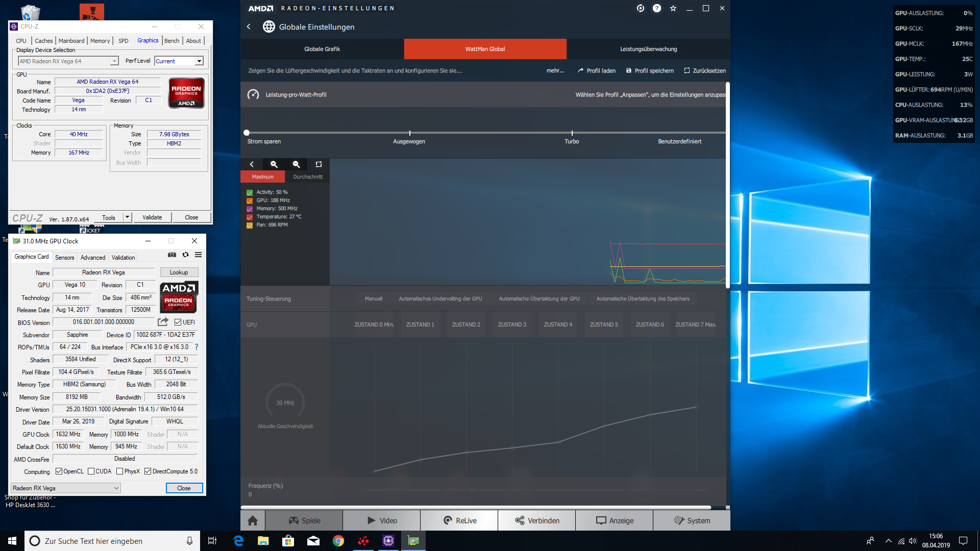The width and height of the screenshot is (980, 551).
Task: Uncheck Temperature in the graph legend
Action: pyautogui.click(x=250, y=217)
